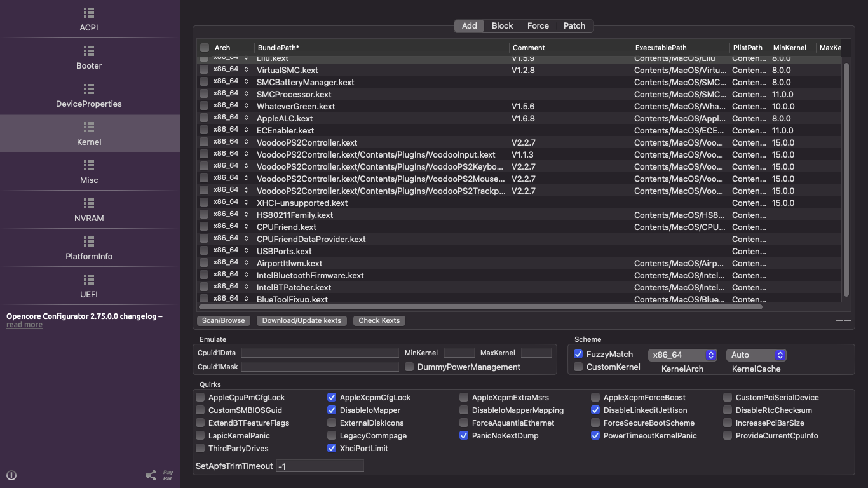Click the Check Kexts button
This screenshot has height=488, width=868.
click(x=379, y=320)
